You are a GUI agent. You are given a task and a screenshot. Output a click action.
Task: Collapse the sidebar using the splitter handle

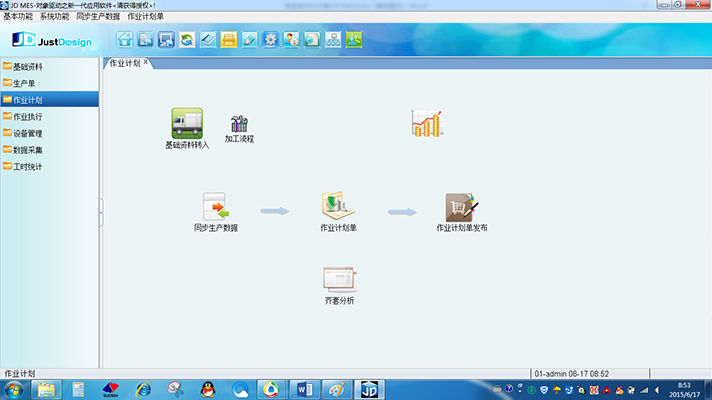coord(100,207)
